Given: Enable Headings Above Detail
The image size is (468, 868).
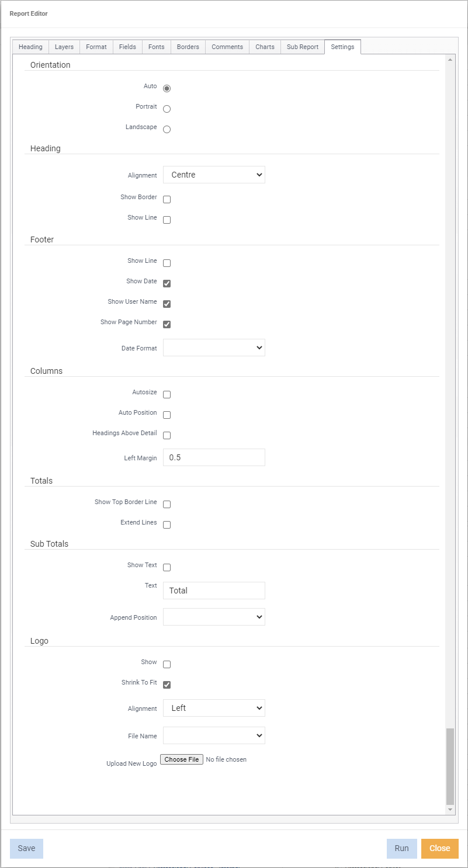Looking at the screenshot, I should click(x=167, y=435).
